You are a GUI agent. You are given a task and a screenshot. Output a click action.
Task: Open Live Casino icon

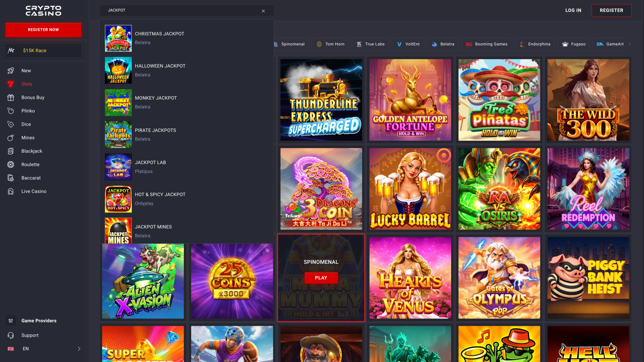(11, 191)
